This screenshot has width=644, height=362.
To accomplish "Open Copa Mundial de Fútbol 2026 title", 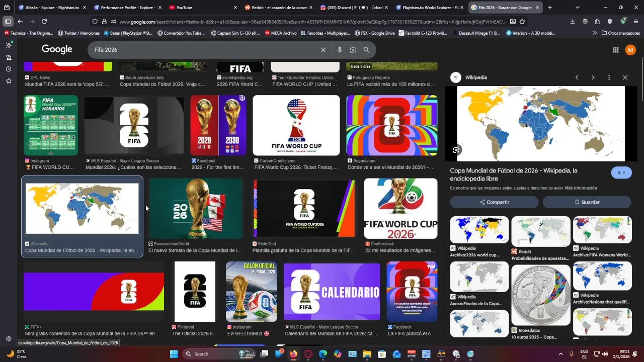I will 514,174.
